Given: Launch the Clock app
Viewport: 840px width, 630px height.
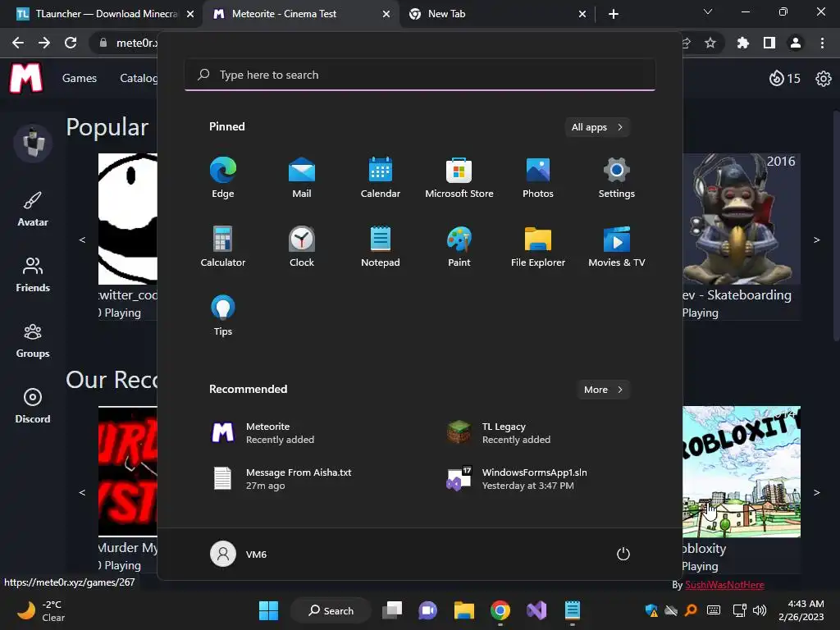Looking at the screenshot, I should 302,246.
